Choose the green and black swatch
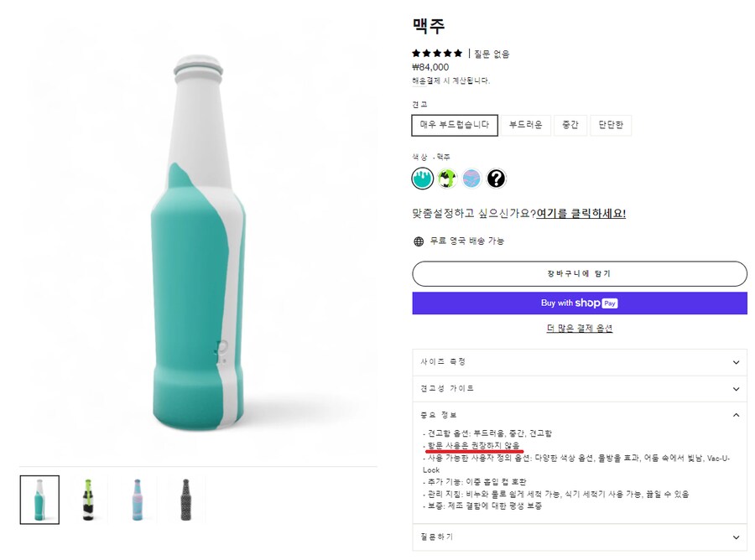The width and height of the screenshot is (755, 560). coord(447,179)
